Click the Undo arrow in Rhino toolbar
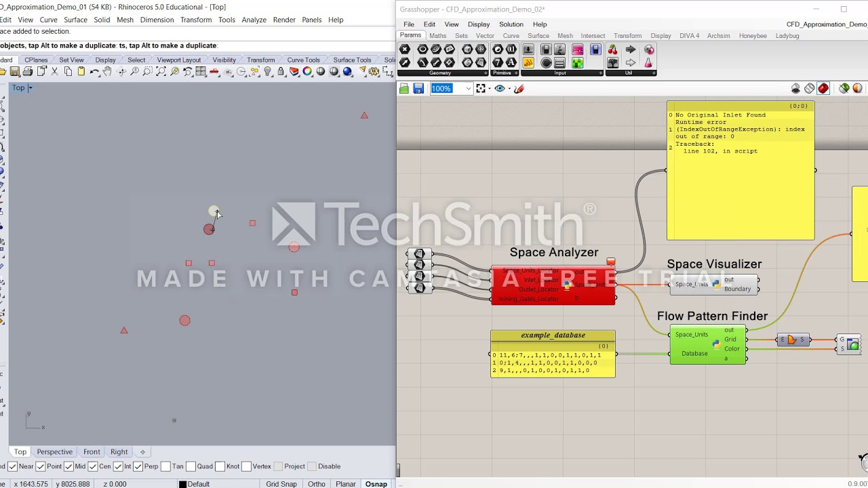This screenshot has width=868, height=488. tap(94, 71)
